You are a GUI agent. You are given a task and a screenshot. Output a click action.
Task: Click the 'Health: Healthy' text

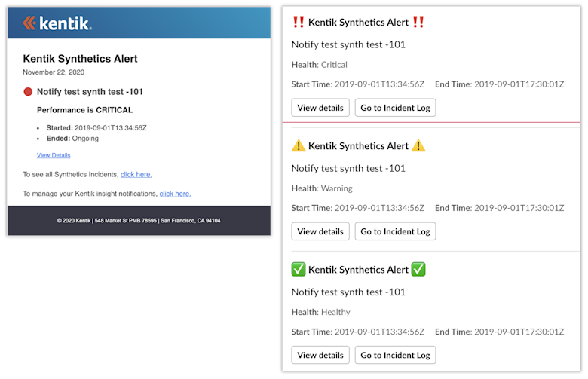point(321,312)
